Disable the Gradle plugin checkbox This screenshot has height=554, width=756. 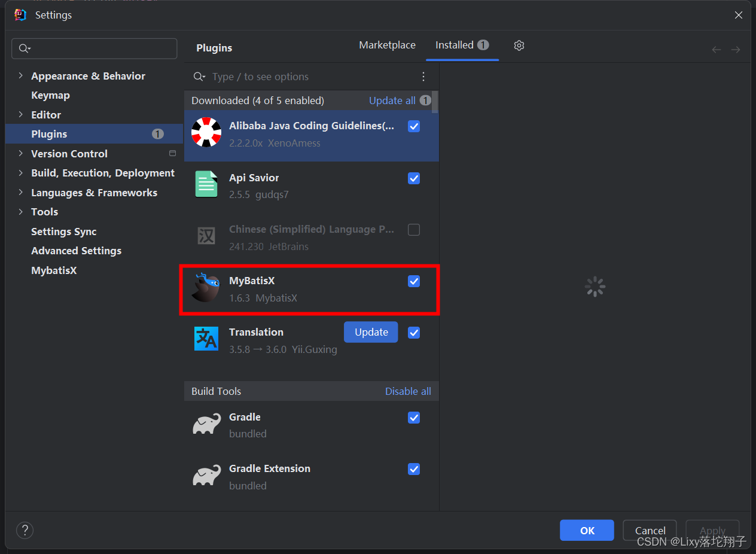click(414, 418)
